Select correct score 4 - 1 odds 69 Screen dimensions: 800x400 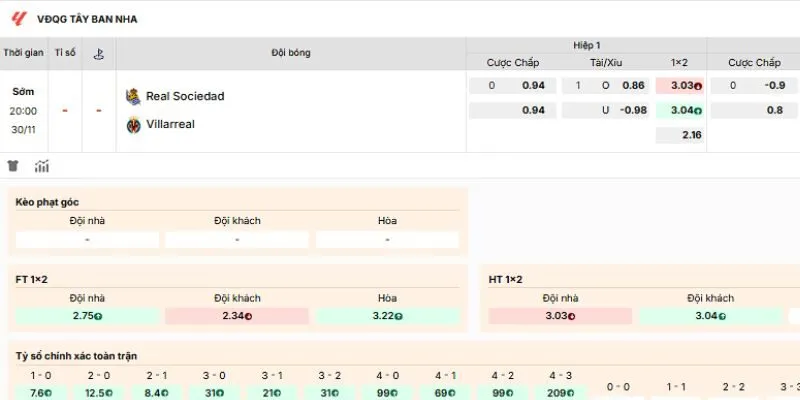click(445, 393)
